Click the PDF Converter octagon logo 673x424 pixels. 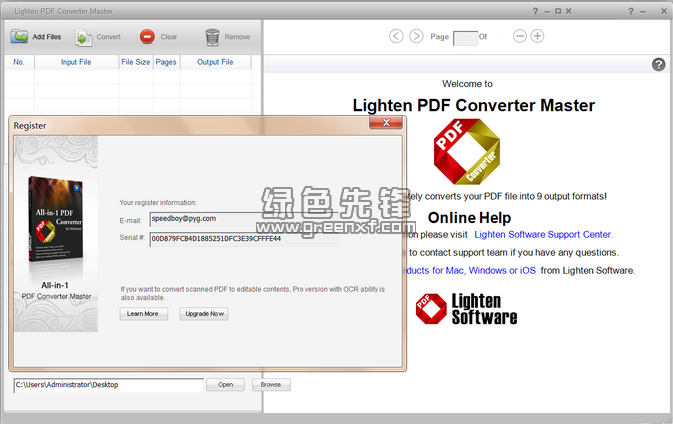(x=467, y=151)
